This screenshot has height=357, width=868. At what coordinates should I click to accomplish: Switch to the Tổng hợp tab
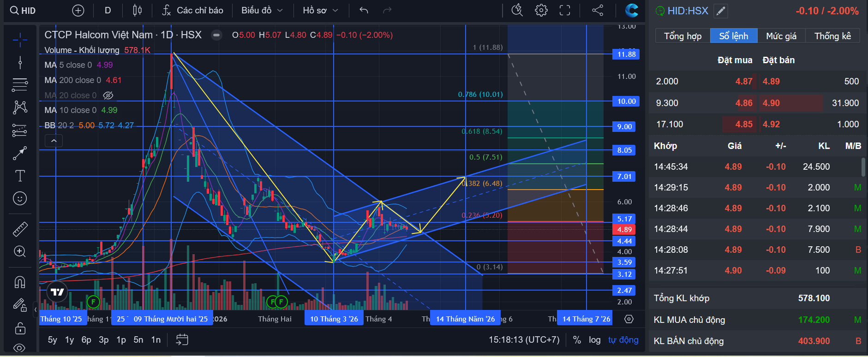click(683, 36)
